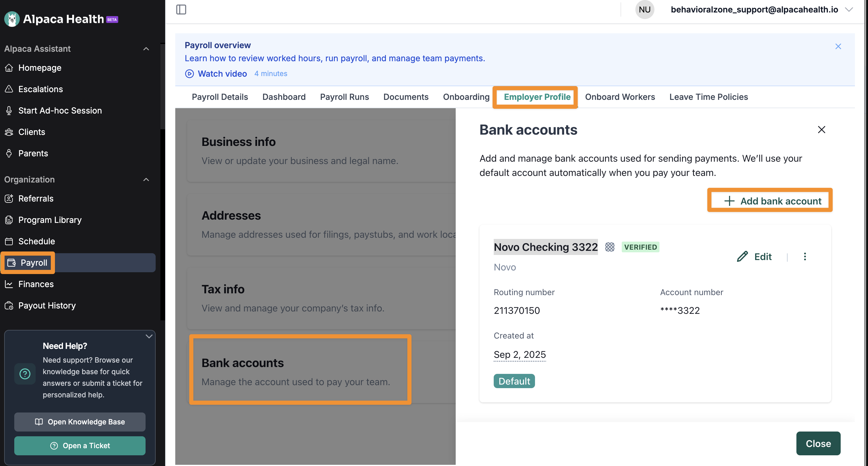This screenshot has width=868, height=466.
Task: Click the Close button
Action: [818, 443]
